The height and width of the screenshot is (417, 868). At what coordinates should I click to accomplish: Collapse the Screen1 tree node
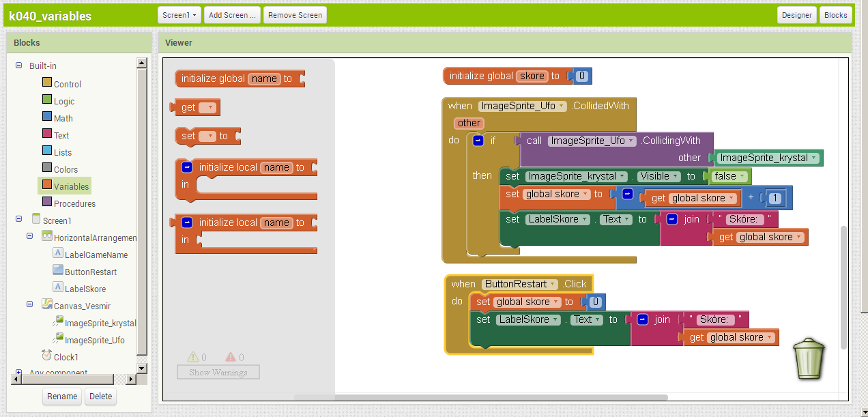tap(19, 219)
